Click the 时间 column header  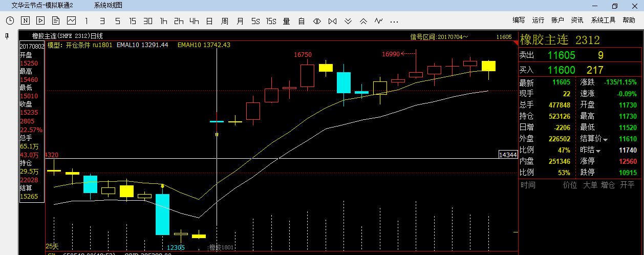click(x=528, y=185)
